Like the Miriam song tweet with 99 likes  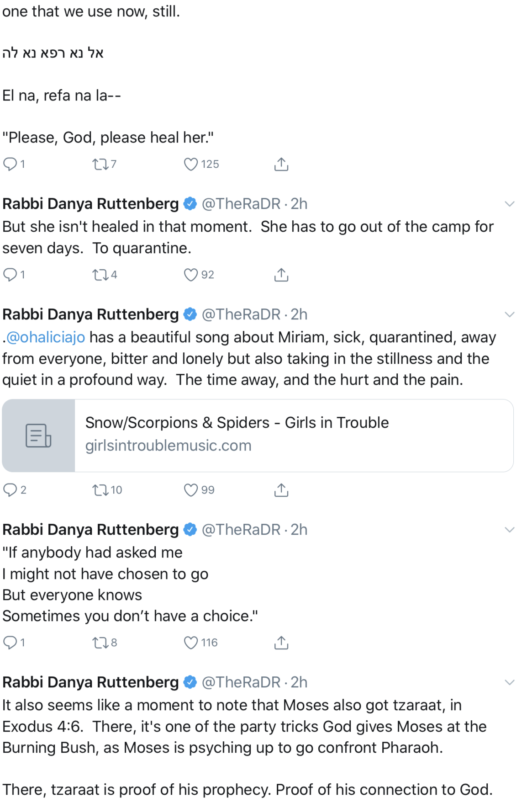point(190,490)
